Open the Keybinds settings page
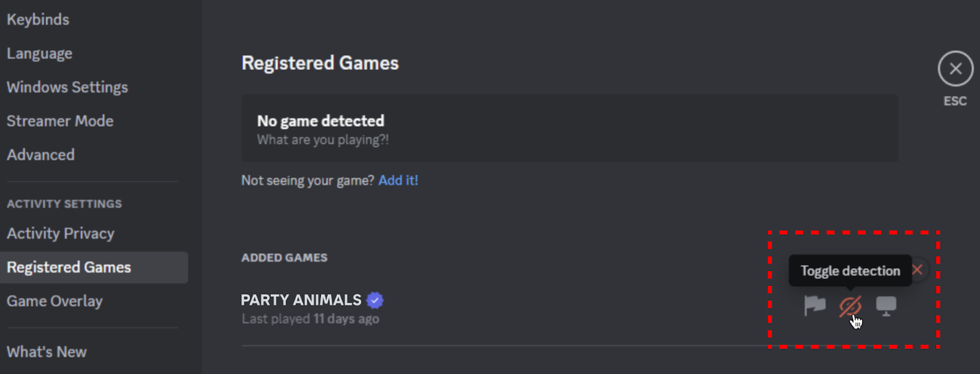This screenshot has height=374, width=980. pos(38,20)
